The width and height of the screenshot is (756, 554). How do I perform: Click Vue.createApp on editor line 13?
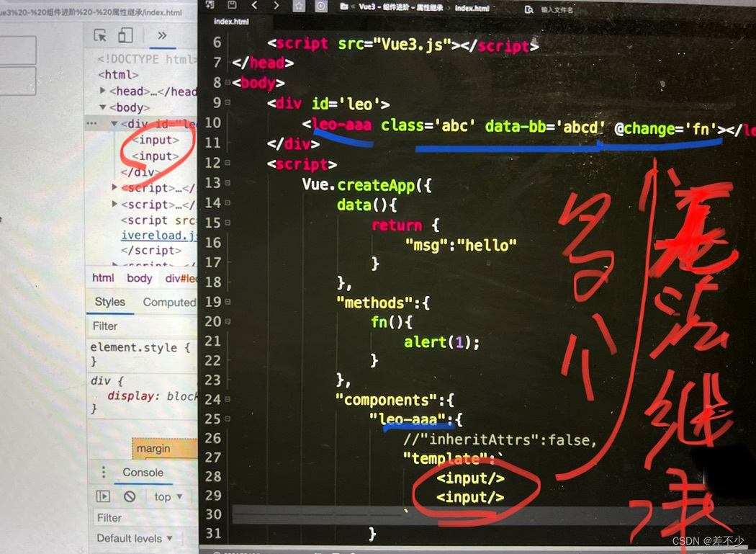point(359,185)
